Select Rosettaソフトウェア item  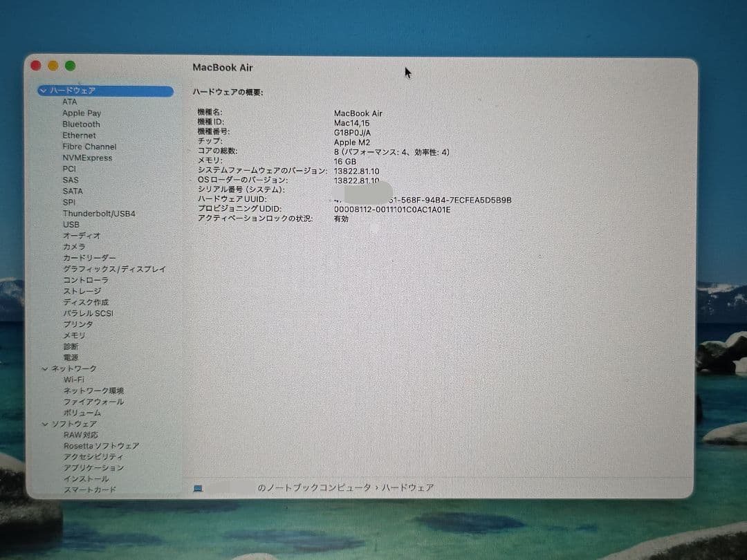102,446
